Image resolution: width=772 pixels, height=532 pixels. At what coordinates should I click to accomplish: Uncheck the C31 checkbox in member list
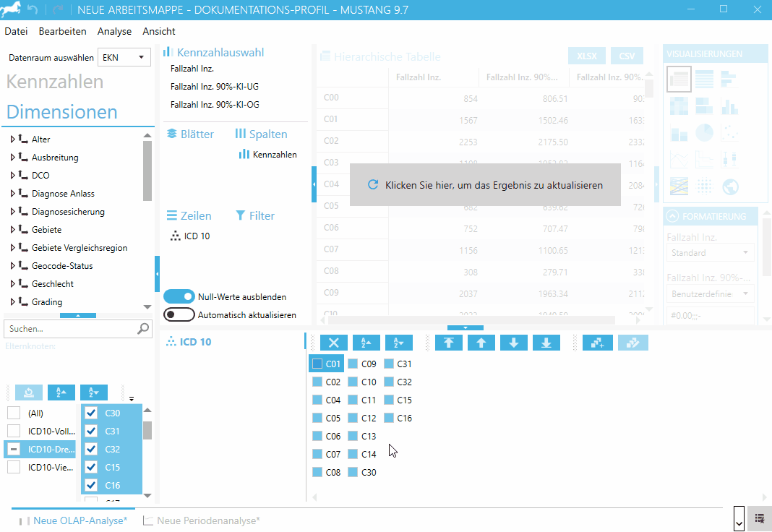coord(91,431)
